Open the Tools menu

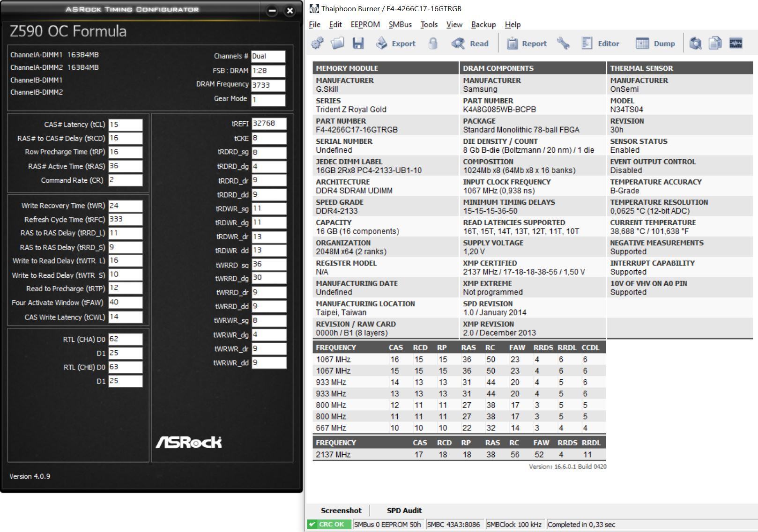click(429, 24)
